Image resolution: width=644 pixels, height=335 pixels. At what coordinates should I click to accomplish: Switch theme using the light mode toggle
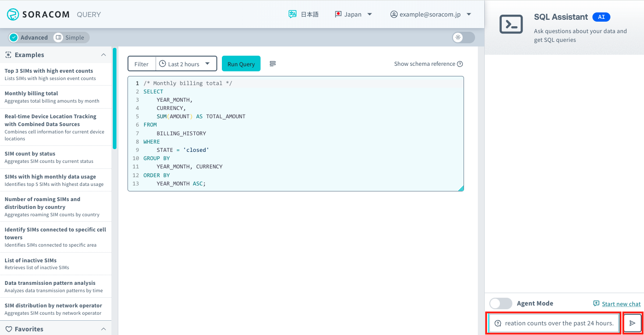[463, 37]
